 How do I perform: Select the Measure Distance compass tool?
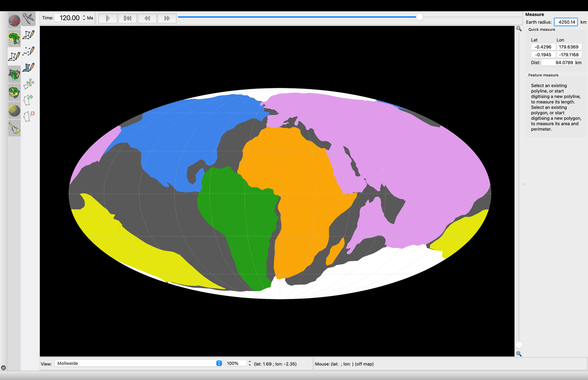click(28, 19)
